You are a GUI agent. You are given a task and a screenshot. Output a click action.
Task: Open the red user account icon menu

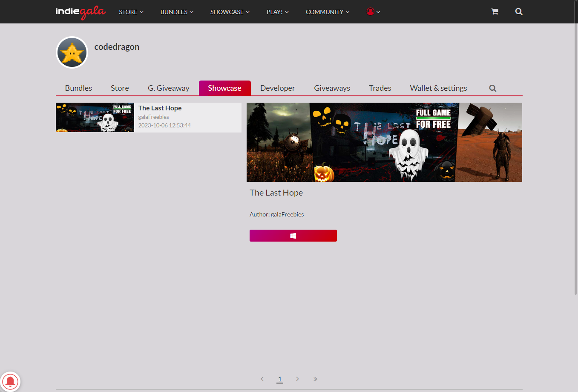[373, 12]
